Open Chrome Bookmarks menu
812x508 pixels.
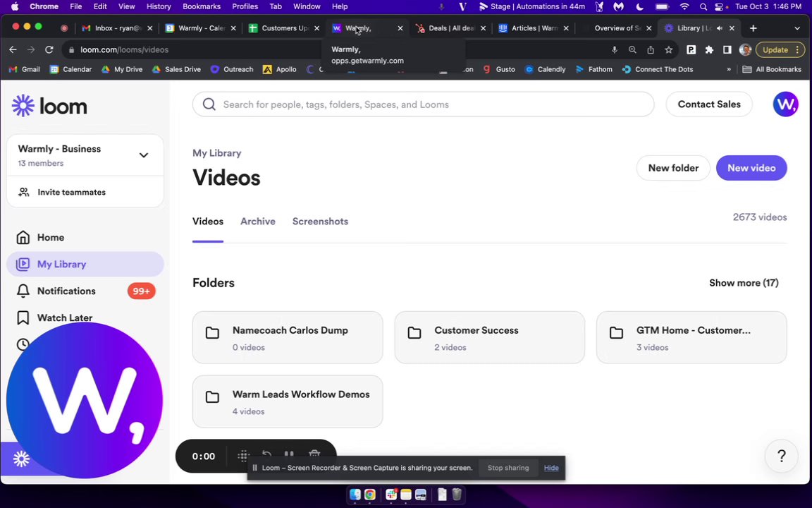click(x=202, y=7)
